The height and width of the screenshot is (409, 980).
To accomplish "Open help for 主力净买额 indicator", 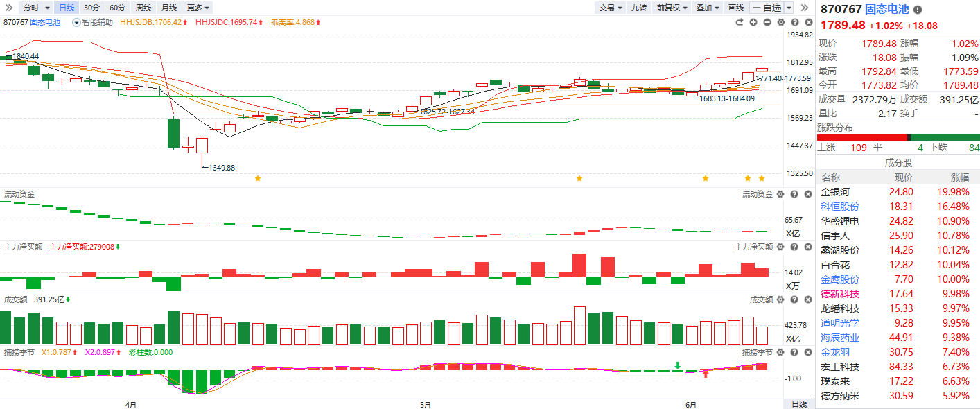I will coord(794,247).
